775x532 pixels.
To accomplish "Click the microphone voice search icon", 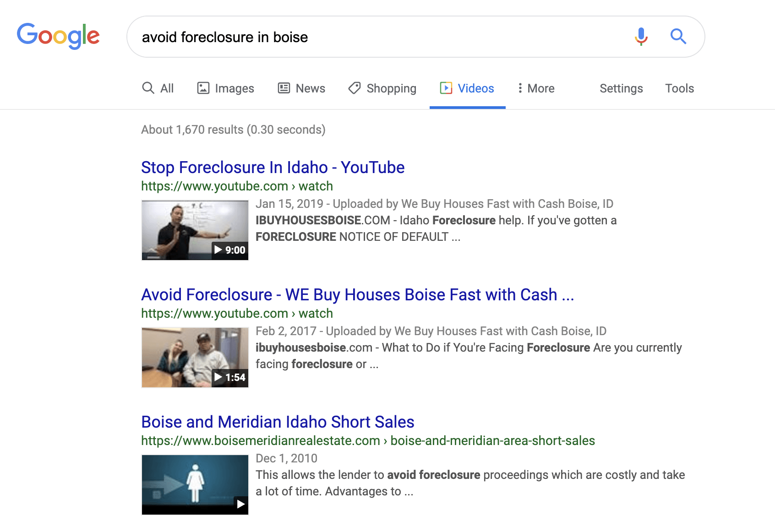I will 641,36.
